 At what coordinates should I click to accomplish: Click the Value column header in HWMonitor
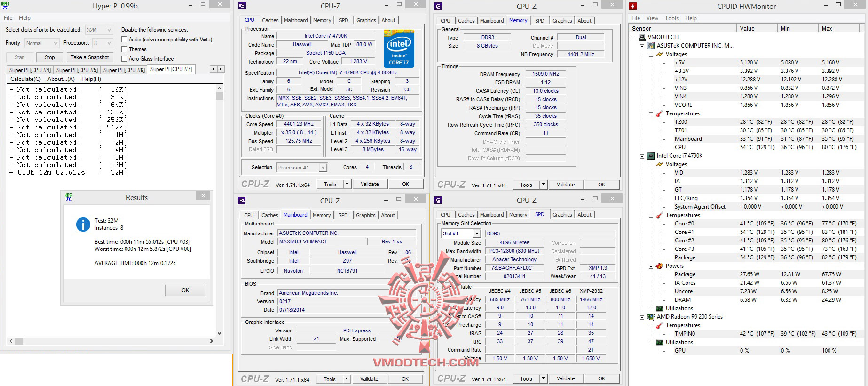tap(757, 28)
